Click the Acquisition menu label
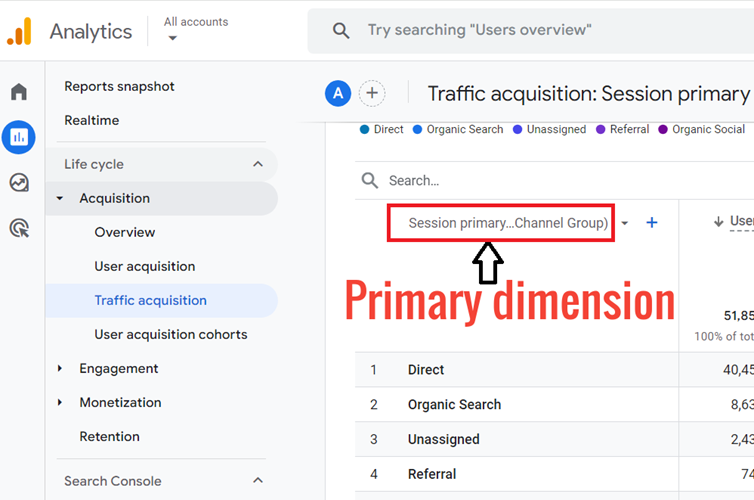 coord(115,199)
